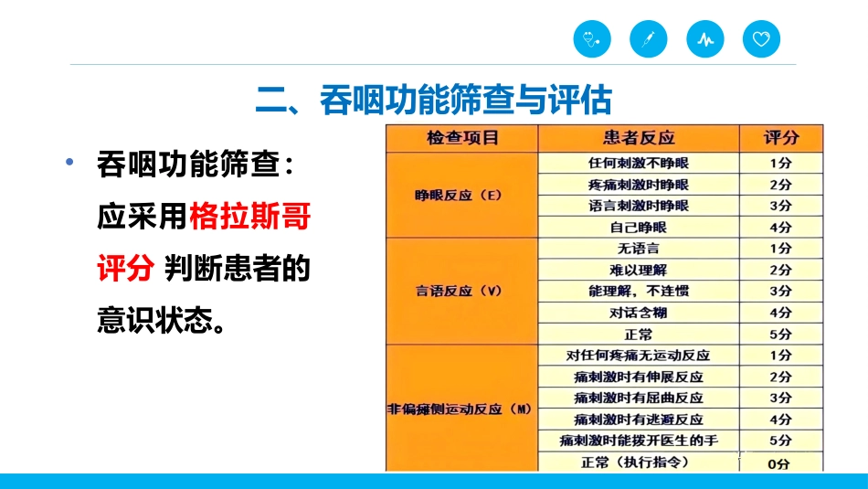
Task: Click the cell 正常(执行指令)
Action: point(639,462)
